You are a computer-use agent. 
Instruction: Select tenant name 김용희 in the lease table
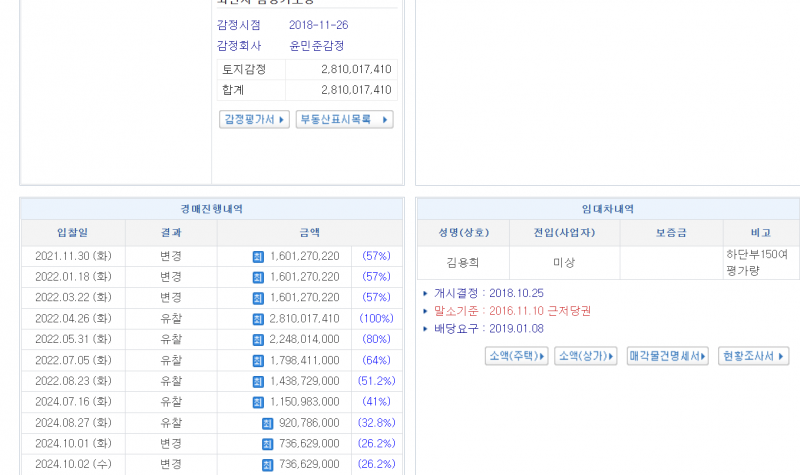pyautogui.click(x=463, y=262)
